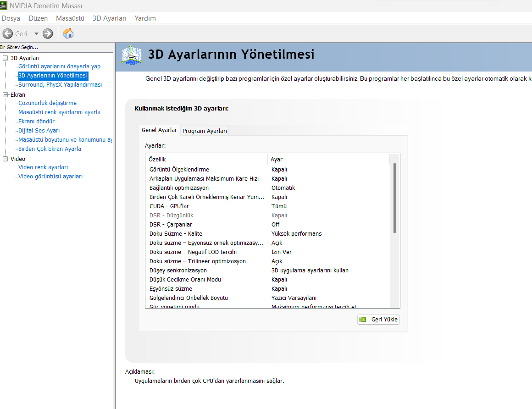
Task: Select the Eşyönsüz süzme row
Action: pos(268,288)
